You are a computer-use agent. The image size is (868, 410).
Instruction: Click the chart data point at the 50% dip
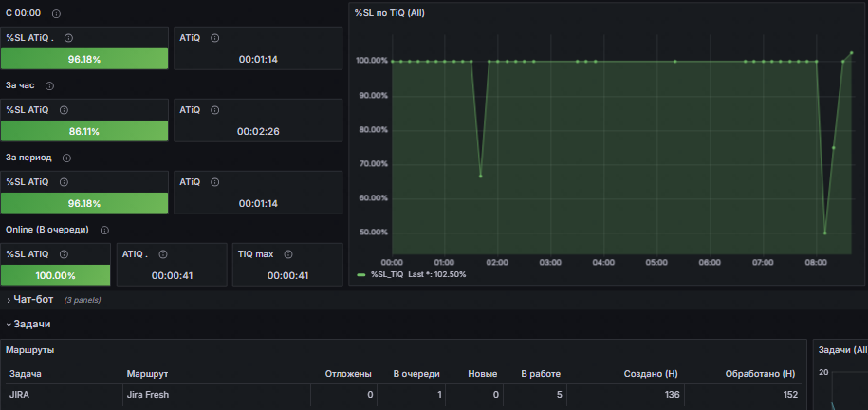824,233
